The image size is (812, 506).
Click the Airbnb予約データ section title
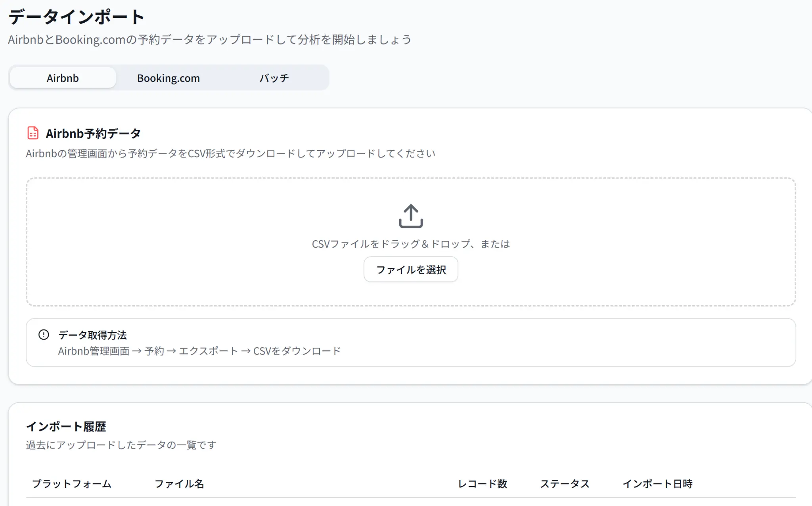(93, 133)
